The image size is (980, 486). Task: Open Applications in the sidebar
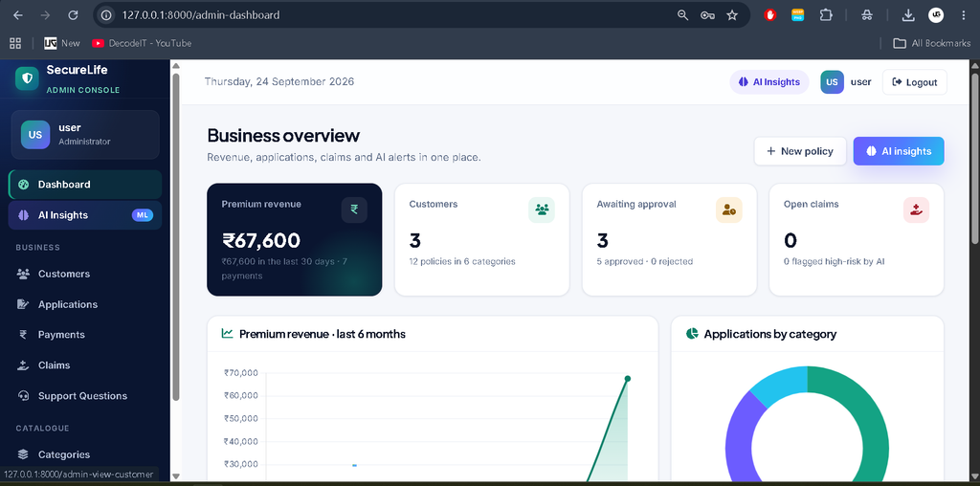coord(85,304)
